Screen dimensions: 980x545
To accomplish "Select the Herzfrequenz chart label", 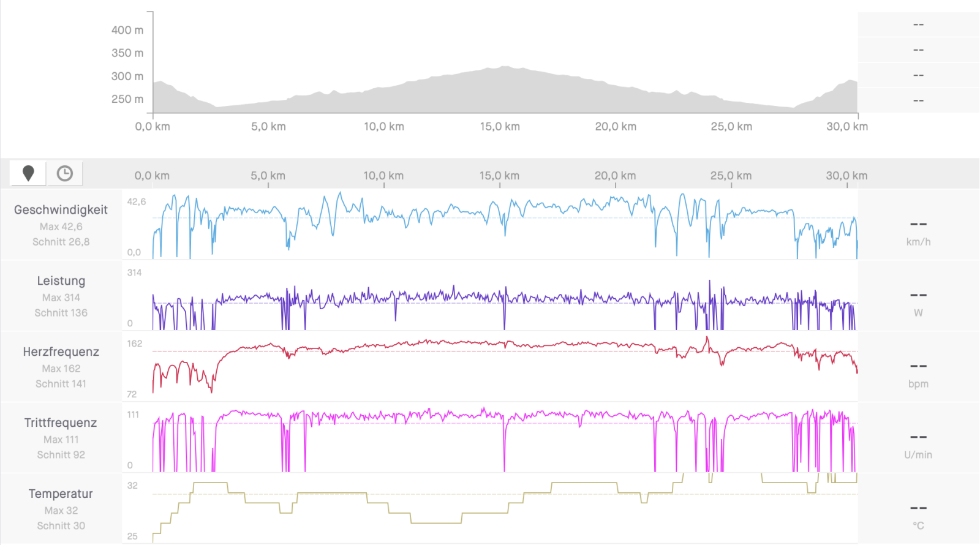I will coord(61,351).
